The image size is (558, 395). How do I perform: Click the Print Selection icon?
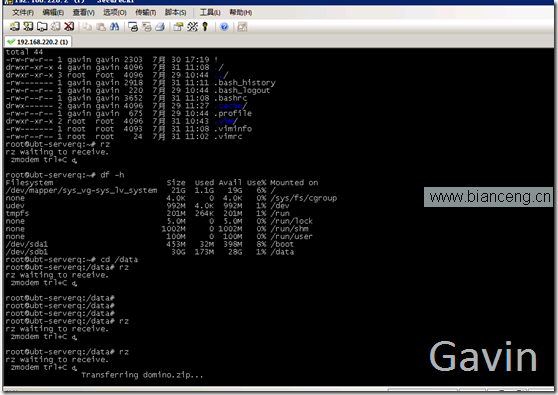coord(147,26)
